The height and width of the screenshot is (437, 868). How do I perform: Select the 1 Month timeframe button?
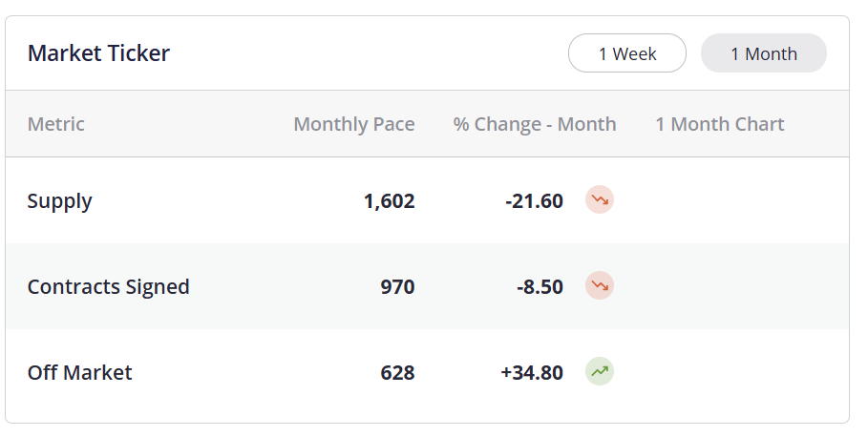click(x=764, y=53)
